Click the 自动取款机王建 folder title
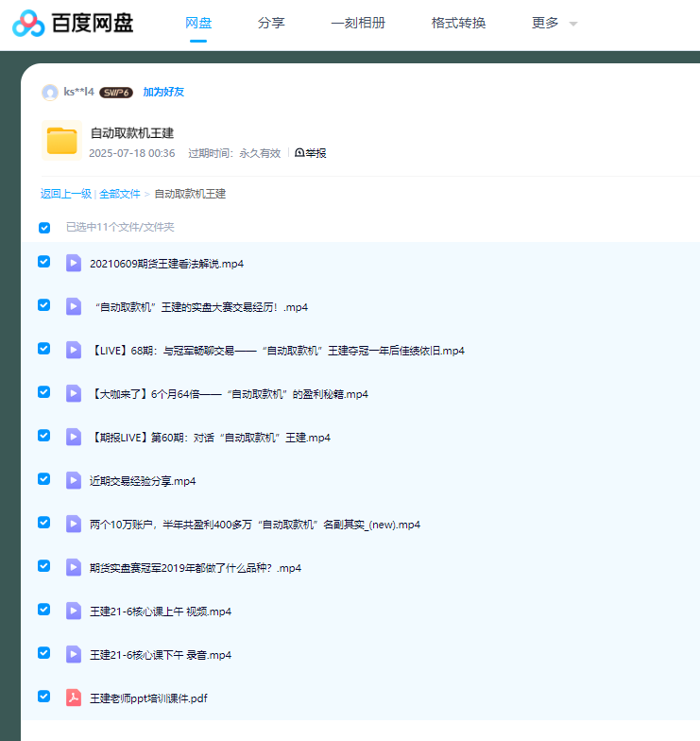This screenshot has width=700, height=741. [132, 133]
